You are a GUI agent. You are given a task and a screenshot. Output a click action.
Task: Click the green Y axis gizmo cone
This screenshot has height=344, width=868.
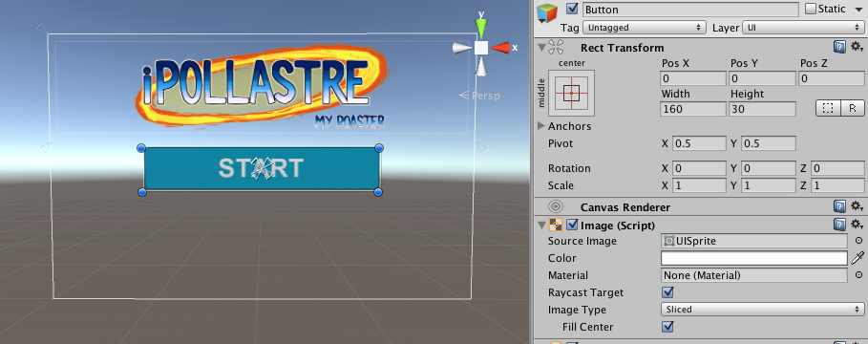(x=481, y=28)
